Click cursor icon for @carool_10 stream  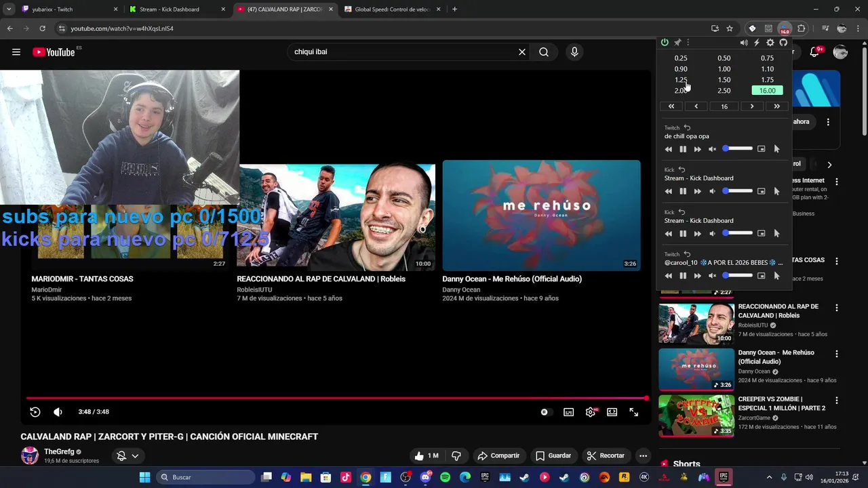776,276
